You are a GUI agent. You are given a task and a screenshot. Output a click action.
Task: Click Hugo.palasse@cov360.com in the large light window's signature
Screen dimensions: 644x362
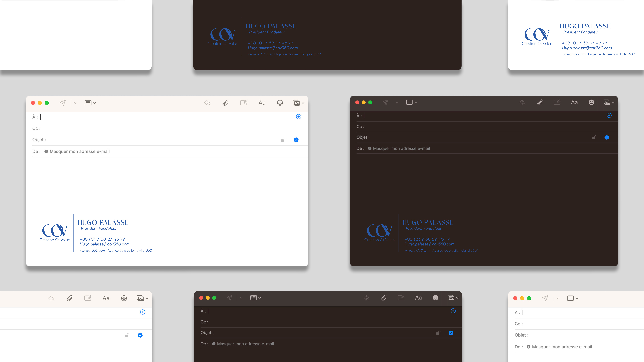[104, 244]
